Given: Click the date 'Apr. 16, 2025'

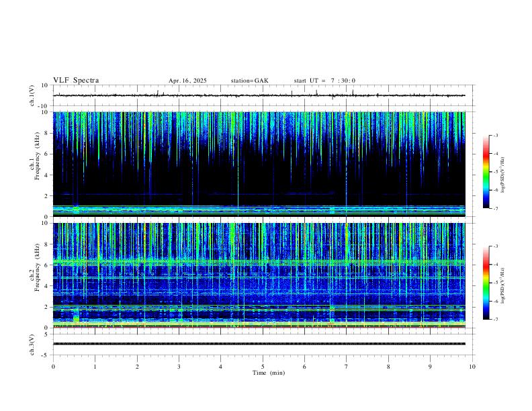Looking at the screenshot, I should tap(187, 81).
